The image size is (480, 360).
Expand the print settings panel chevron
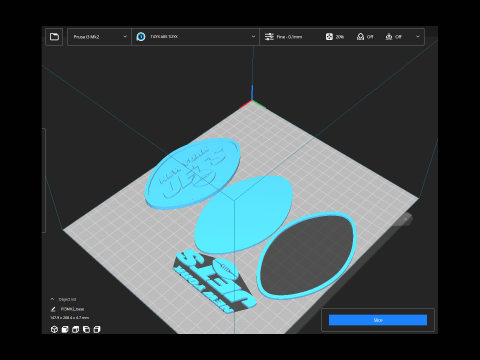coord(418,37)
